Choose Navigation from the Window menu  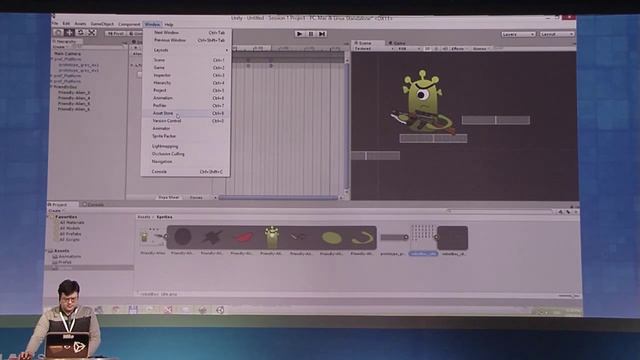(186, 162)
